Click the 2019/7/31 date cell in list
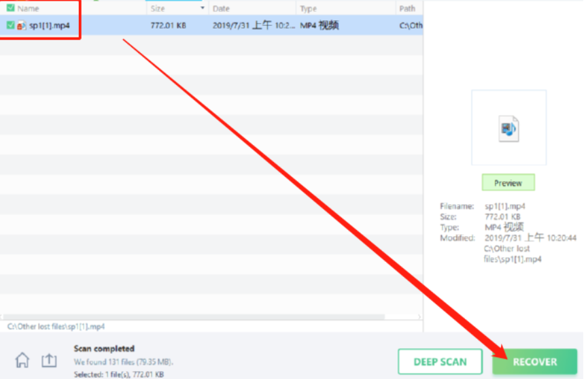The width and height of the screenshot is (588, 379). (x=254, y=26)
